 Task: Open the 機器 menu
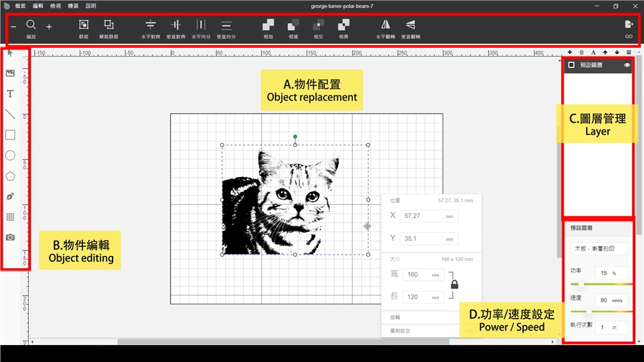[x=73, y=6]
